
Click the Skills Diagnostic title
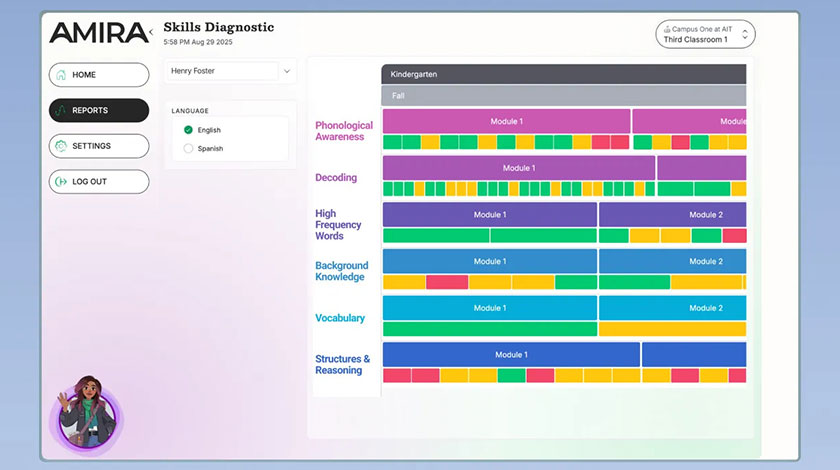(x=219, y=27)
